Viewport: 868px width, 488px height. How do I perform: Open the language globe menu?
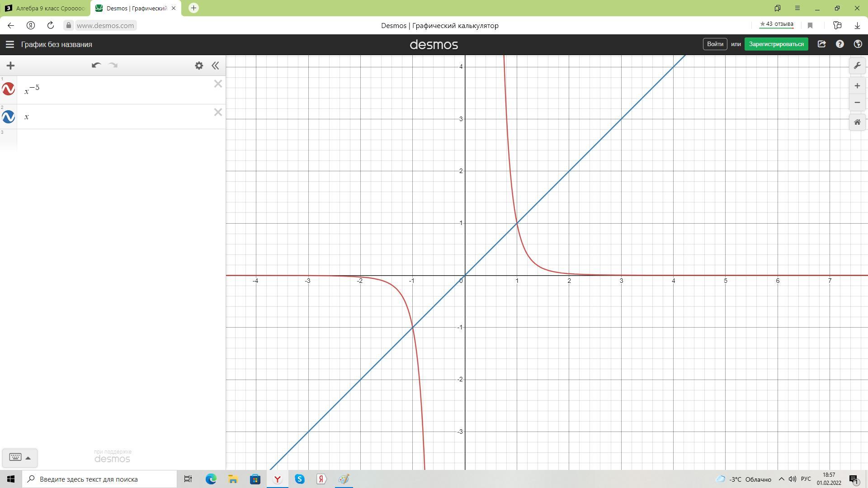(858, 44)
